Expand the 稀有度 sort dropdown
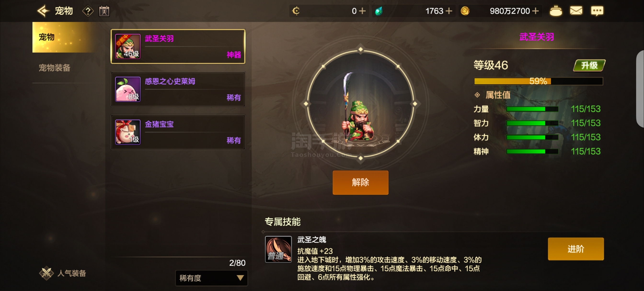The height and width of the screenshot is (291, 644). (x=211, y=278)
